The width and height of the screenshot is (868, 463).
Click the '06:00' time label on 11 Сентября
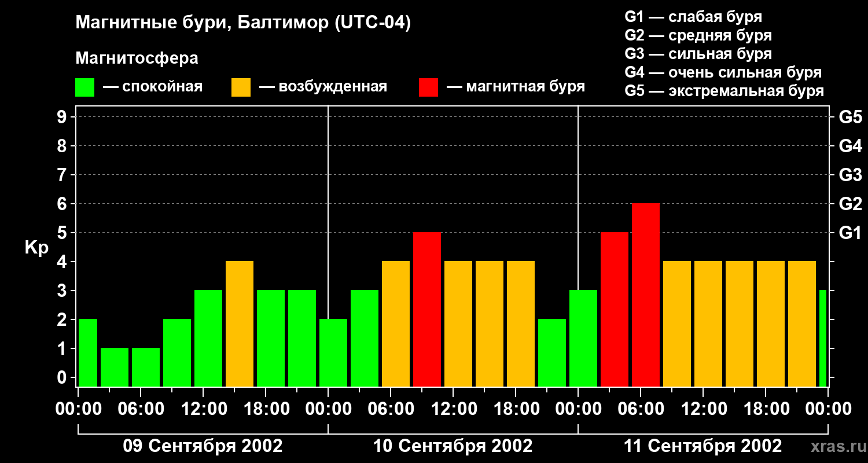(x=641, y=409)
